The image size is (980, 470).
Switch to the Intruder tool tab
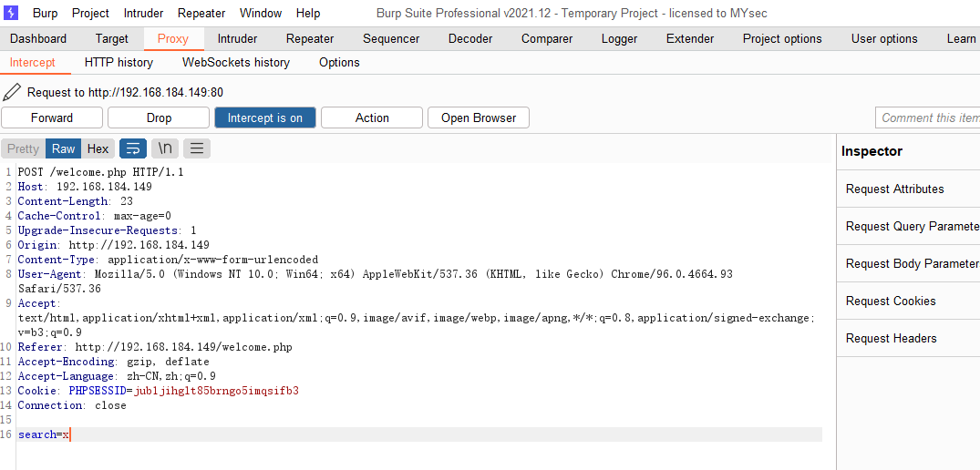point(238,38)
